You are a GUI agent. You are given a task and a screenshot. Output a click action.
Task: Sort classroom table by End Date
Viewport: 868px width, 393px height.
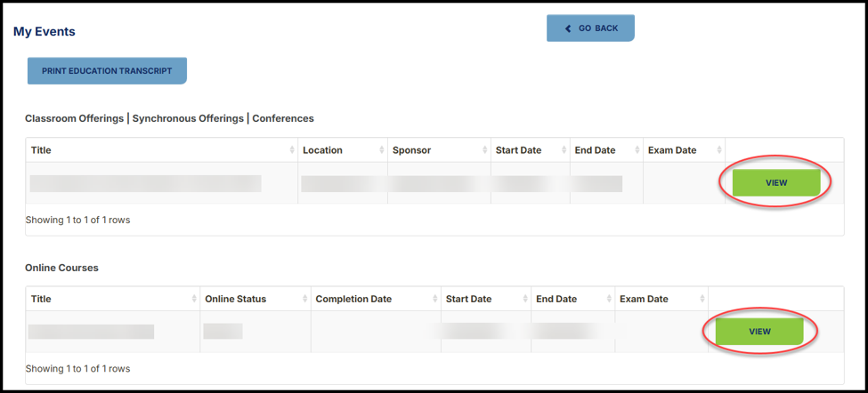(607, 149)
